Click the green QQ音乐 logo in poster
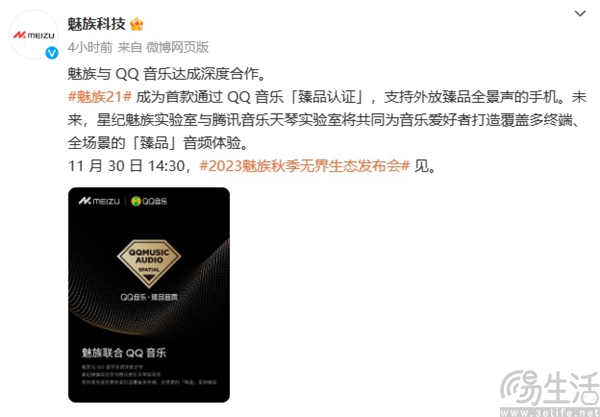Screen dimensions: 600x417 tap(149, 201)
